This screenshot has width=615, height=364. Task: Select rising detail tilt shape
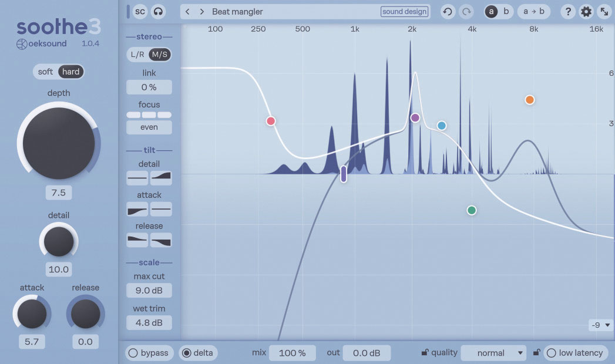[x=161, y=178]
